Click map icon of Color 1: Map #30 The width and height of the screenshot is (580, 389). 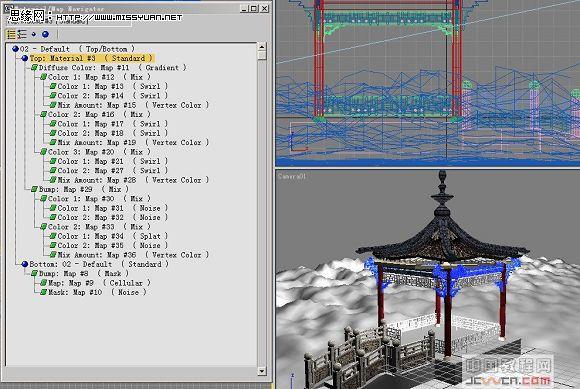(44, 199)
